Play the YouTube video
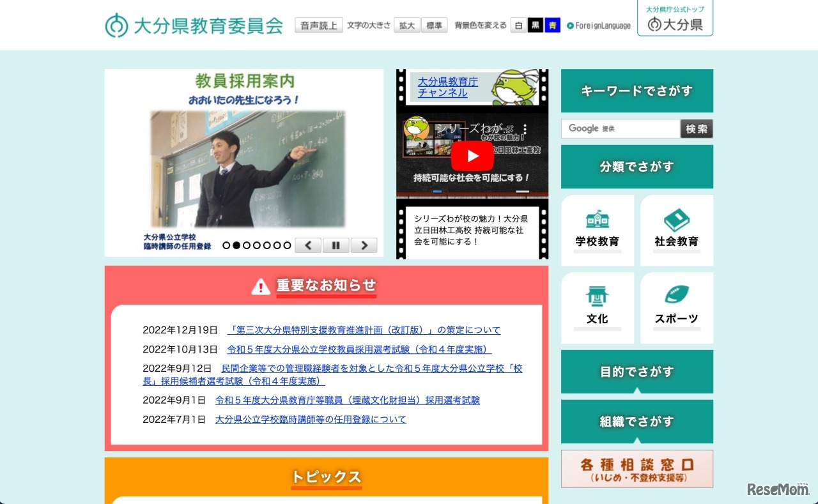 472,156
